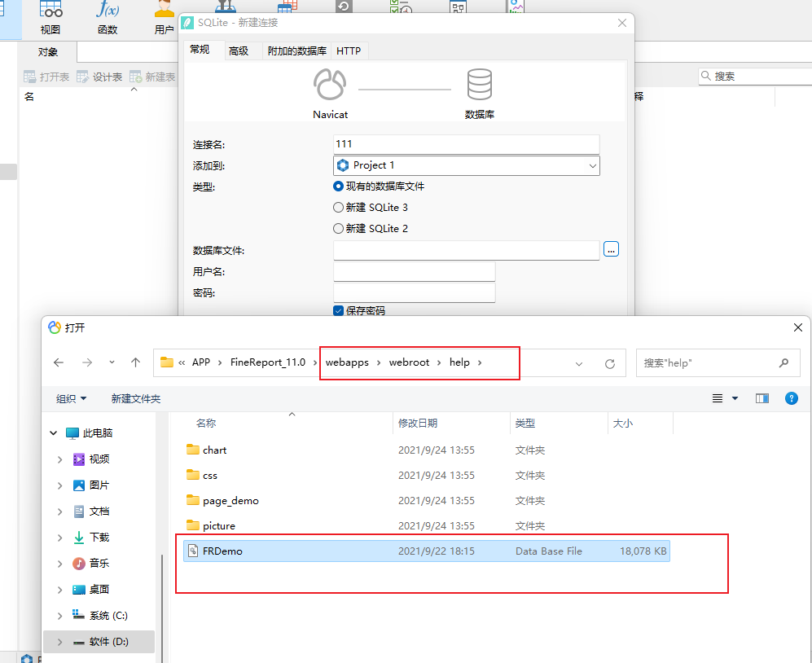812x663 pixels.
Task: Switch to the 高级 tab
Action: pyautogui.click(x=239, y=50)
